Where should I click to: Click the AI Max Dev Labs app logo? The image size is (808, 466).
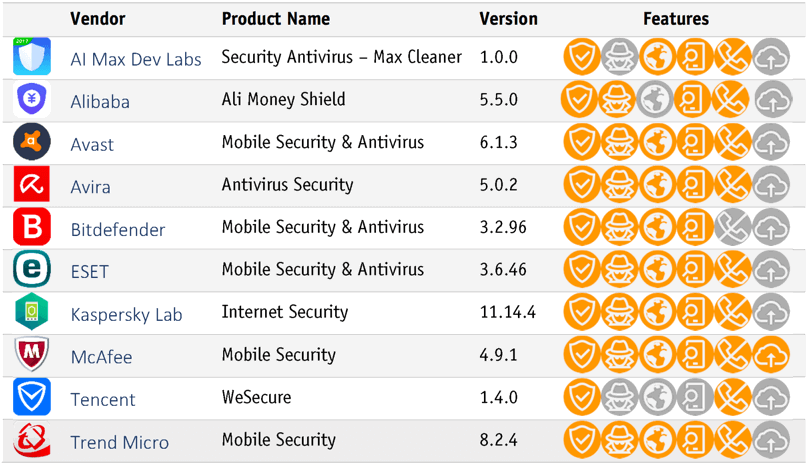[x=32, y=58]
